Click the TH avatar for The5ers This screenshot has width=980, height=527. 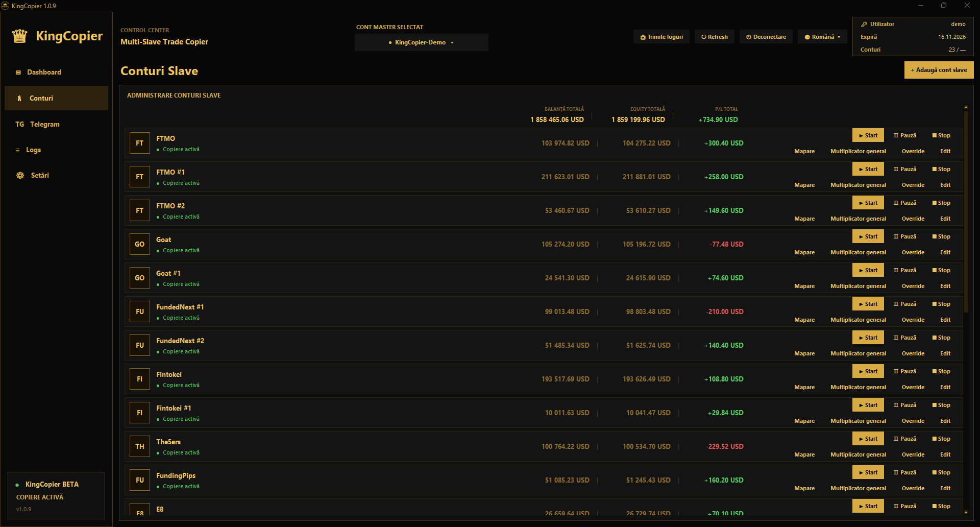[140, 446]
